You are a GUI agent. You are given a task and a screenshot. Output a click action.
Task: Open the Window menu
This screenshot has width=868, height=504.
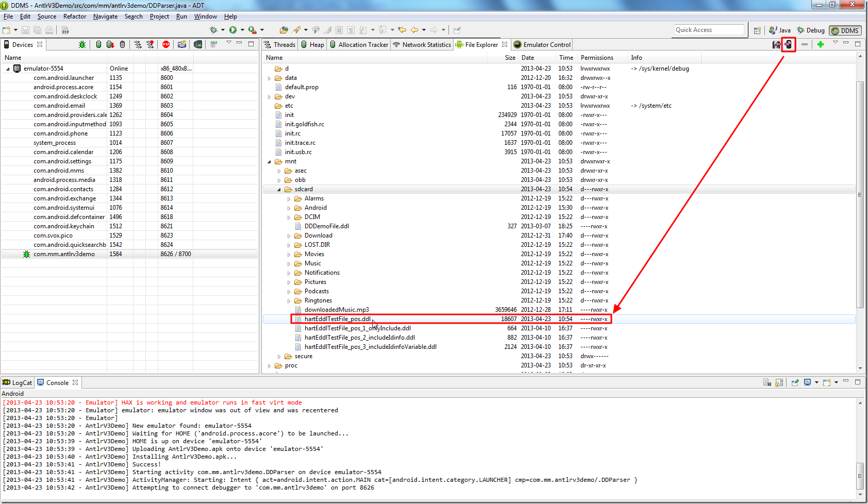205,16
